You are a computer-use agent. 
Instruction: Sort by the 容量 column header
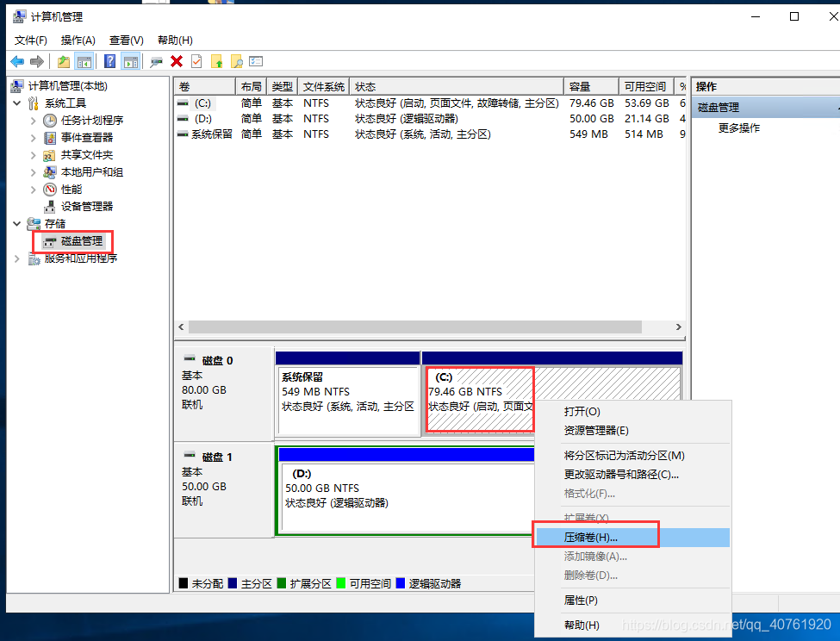point(591,86)
